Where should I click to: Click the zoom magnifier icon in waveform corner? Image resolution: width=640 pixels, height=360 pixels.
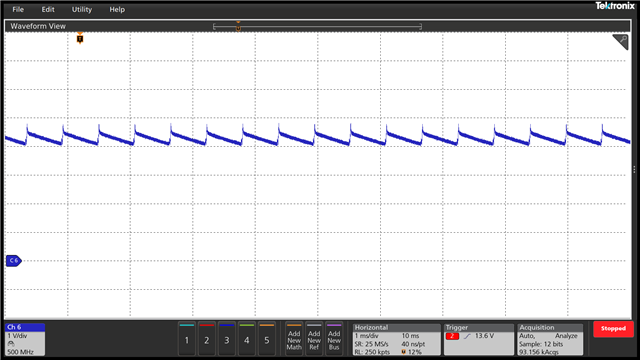coord(621,42)
